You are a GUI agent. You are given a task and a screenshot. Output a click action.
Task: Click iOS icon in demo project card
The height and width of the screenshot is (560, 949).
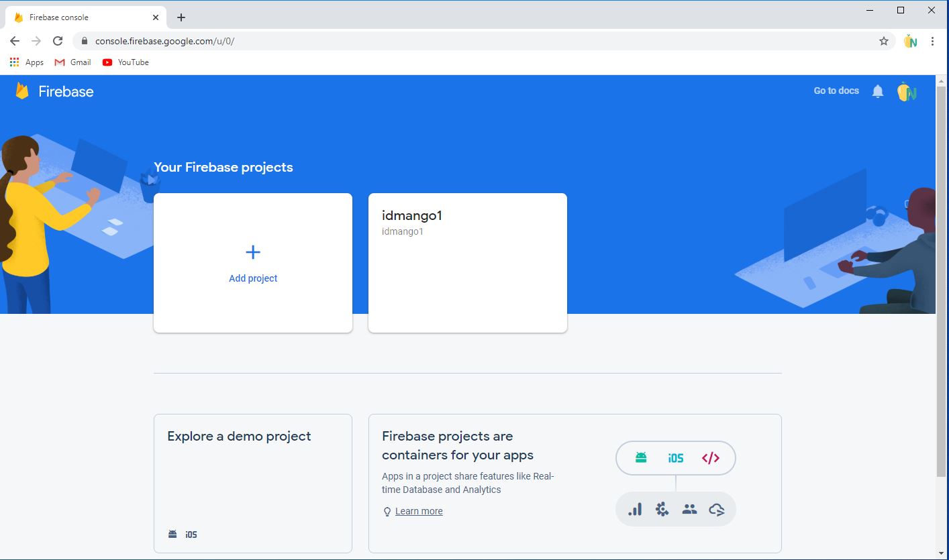point(191,535)
